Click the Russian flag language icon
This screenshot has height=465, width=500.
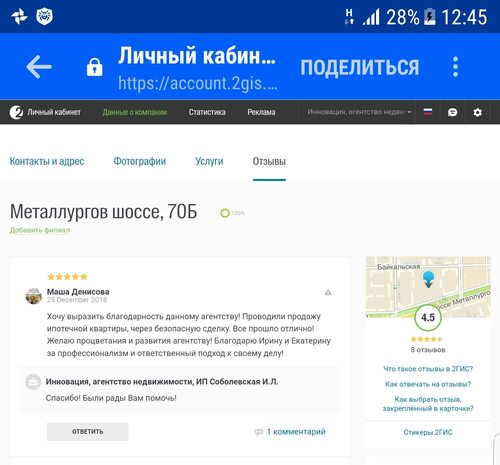[x=428, y=112]
